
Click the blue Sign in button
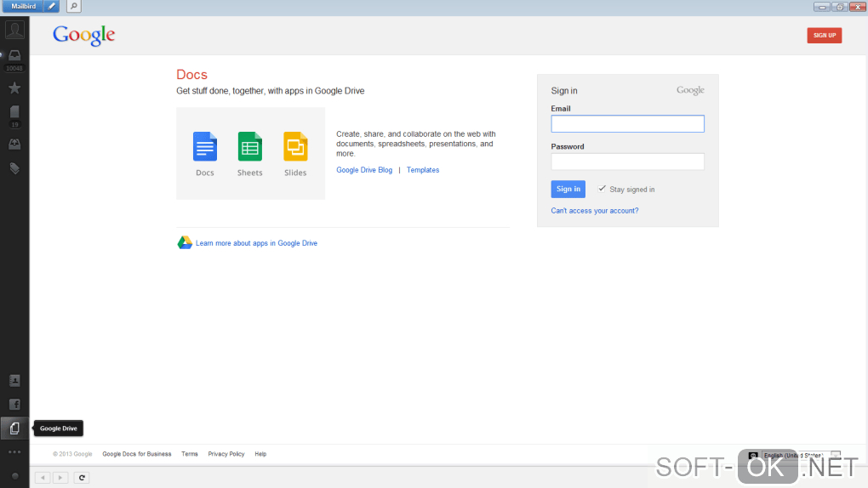coord(568,190)
